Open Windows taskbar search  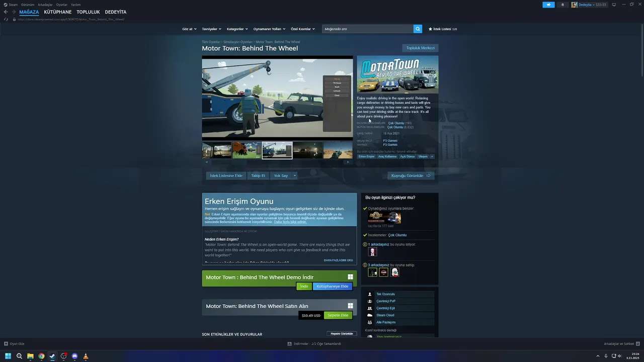(19, 356)
